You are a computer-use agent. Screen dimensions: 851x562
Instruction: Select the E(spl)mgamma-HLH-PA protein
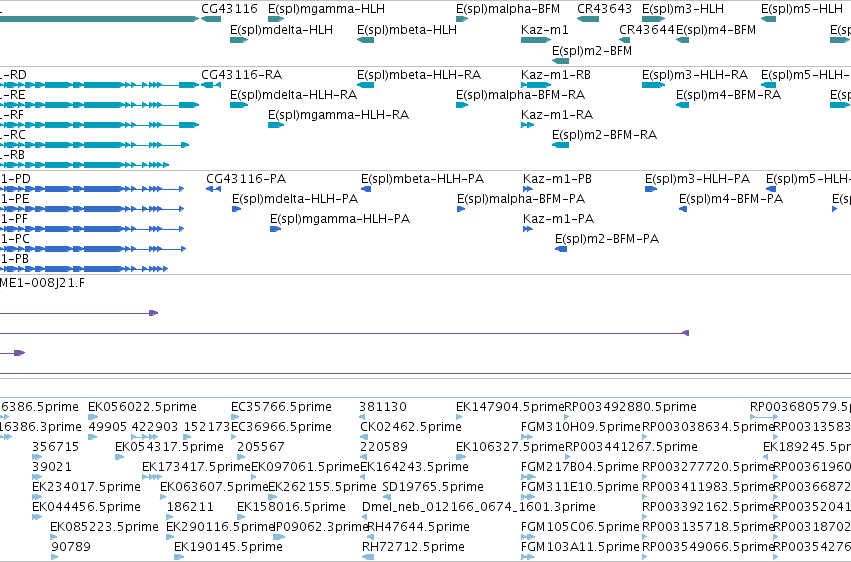tap(275, 229)
